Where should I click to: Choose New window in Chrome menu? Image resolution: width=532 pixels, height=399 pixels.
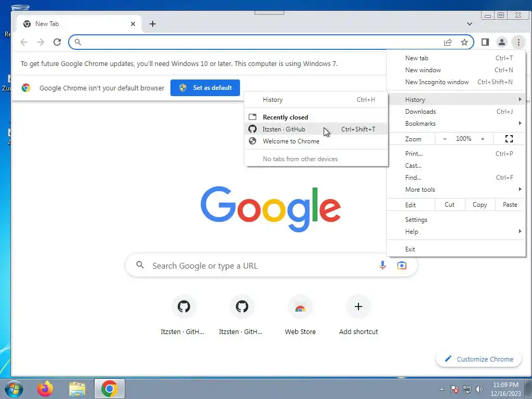[x=456, y=70]
